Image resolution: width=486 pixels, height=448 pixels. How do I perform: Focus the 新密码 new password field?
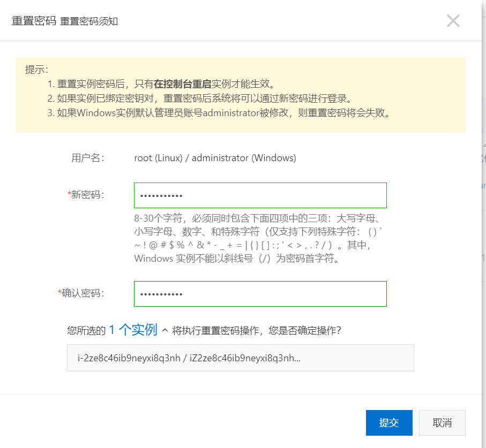(260, 195)
